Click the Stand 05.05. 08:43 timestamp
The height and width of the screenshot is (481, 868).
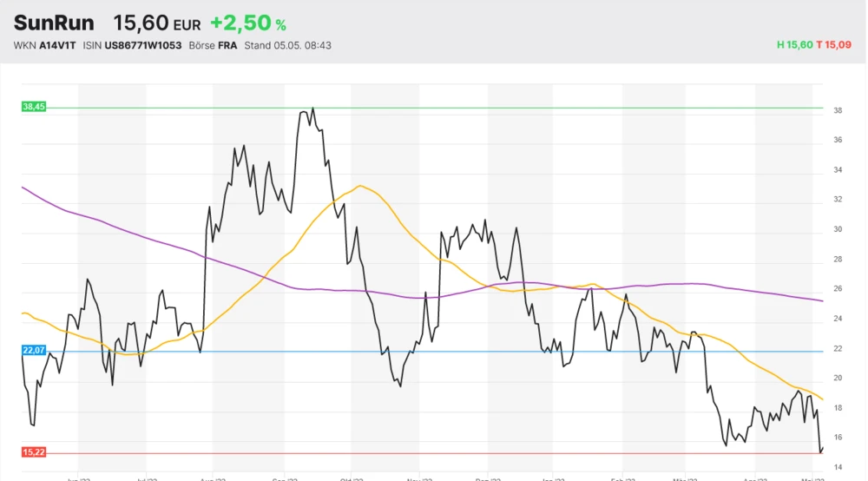288,45
